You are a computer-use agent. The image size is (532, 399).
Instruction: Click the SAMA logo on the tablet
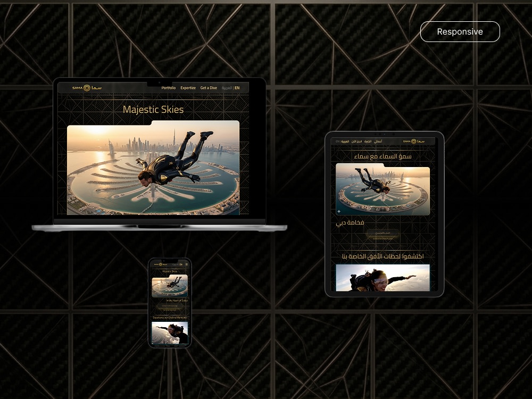413,141
